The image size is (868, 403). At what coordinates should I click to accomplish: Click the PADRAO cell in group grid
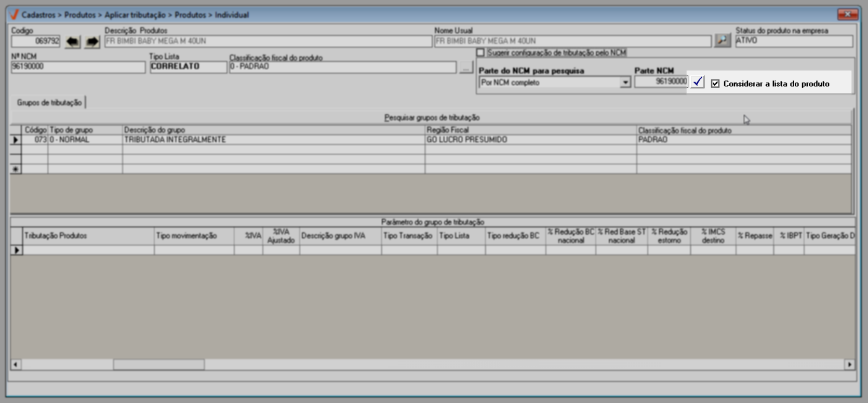click(x=744, y=140)
